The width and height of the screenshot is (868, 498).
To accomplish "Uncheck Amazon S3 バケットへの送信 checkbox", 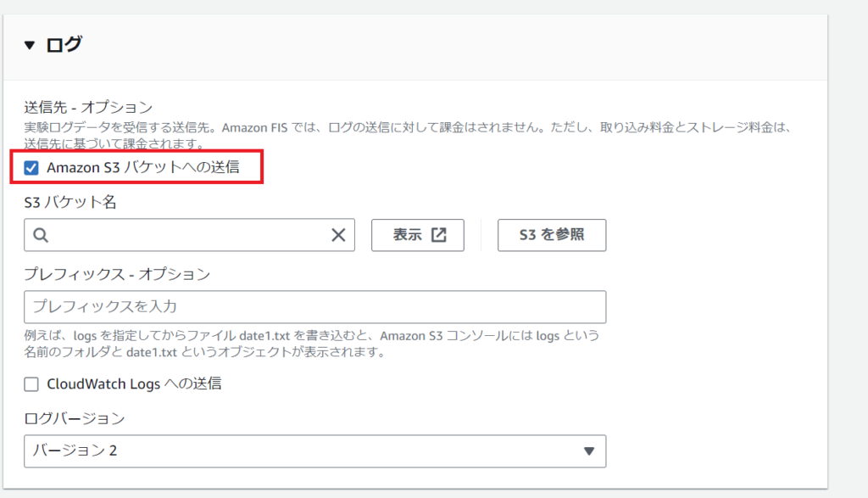I will point(31,167).
